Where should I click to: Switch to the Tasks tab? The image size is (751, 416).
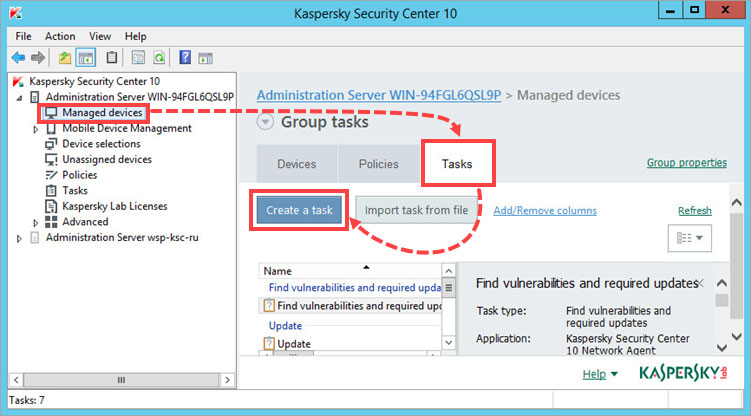pos(457,164)
